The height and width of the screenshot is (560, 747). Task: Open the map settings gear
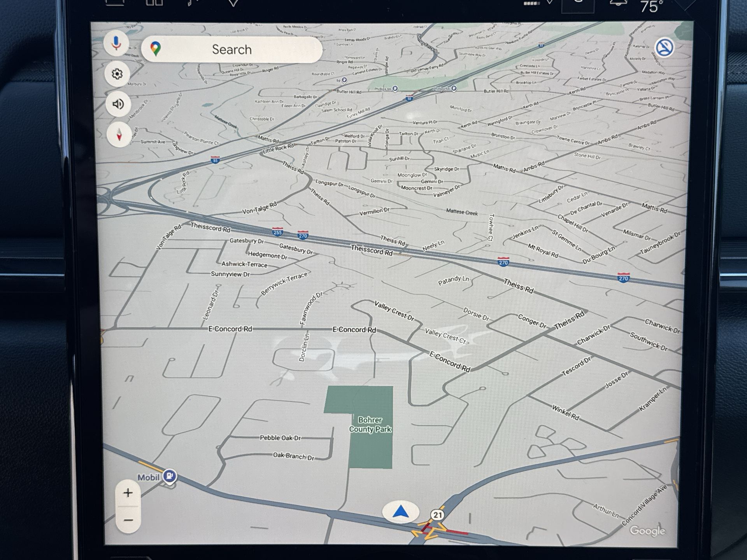coord(117,74)
